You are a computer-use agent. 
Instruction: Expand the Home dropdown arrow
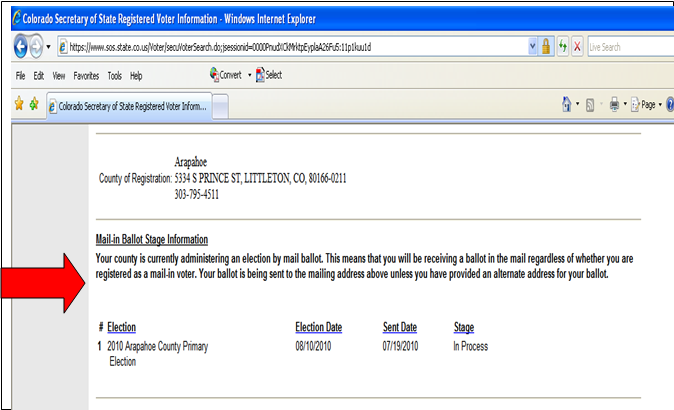[x=577, y=104]
